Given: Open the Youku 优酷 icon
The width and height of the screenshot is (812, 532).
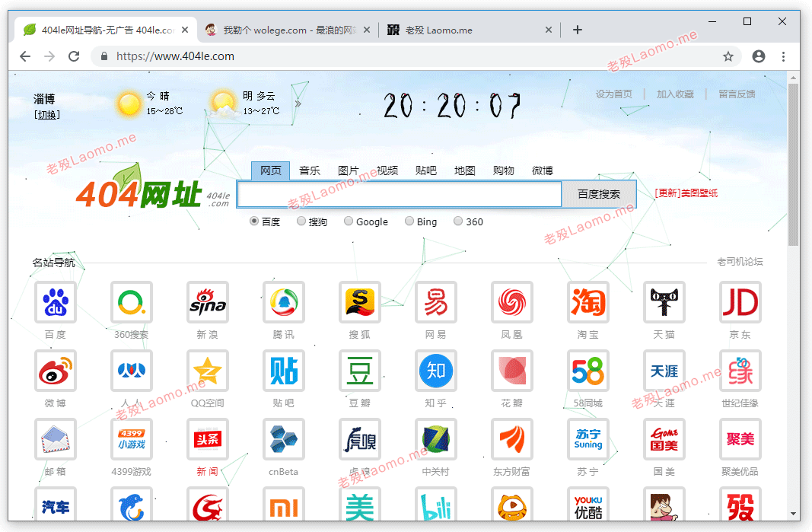Looking at the screenshot, I should 588,504.
